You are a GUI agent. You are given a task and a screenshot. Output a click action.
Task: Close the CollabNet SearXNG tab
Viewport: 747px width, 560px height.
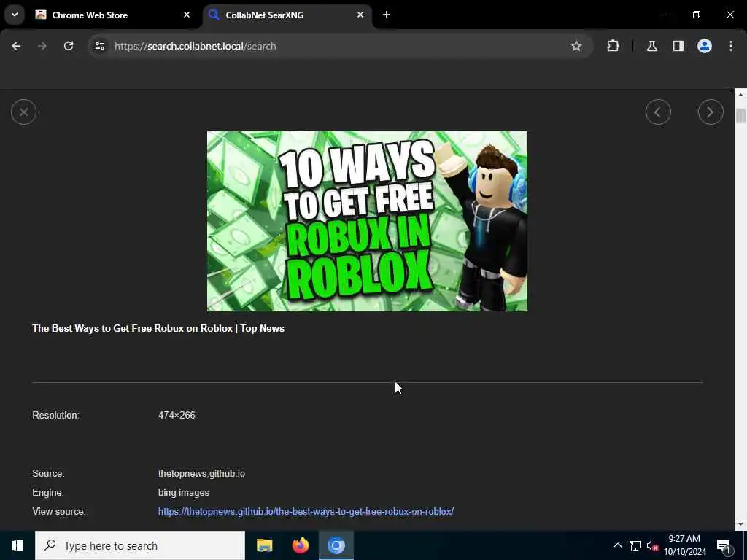[x=360, y=15]
